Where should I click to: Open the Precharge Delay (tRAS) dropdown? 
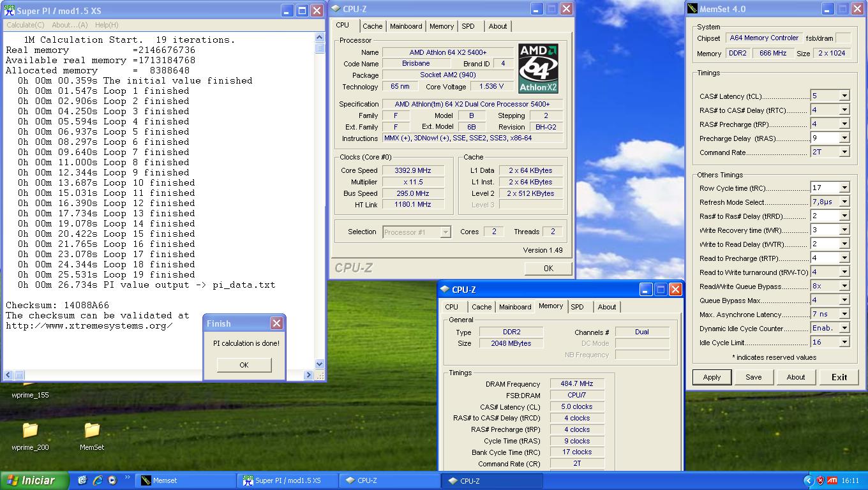tap(844, 138)
